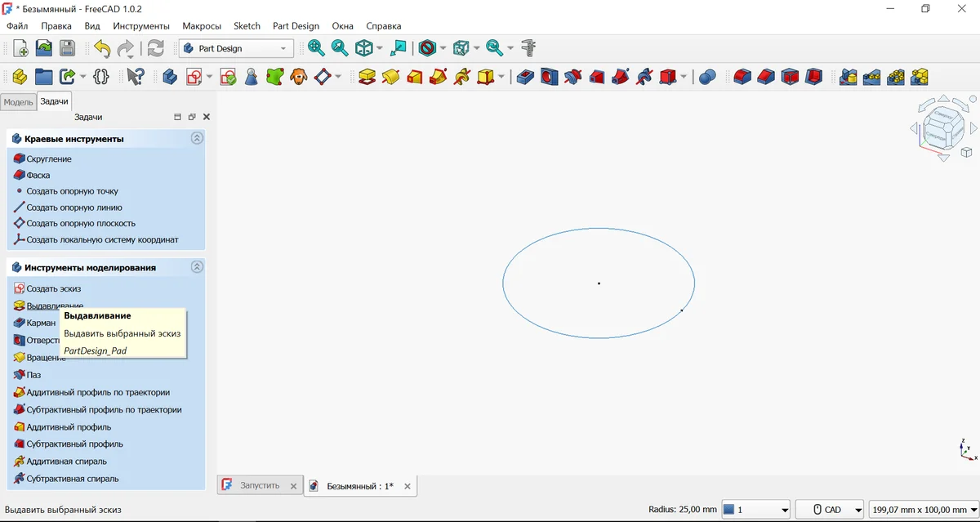
Task: Collapse the Краевые инструменты section
Action: [197, 139]
